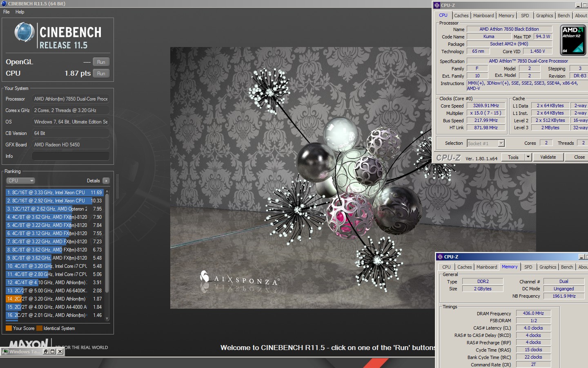Click the top CPU-Z window title icon
This screenshot has width=588, height=368.
pyautogui.click(x=437, y=5)
